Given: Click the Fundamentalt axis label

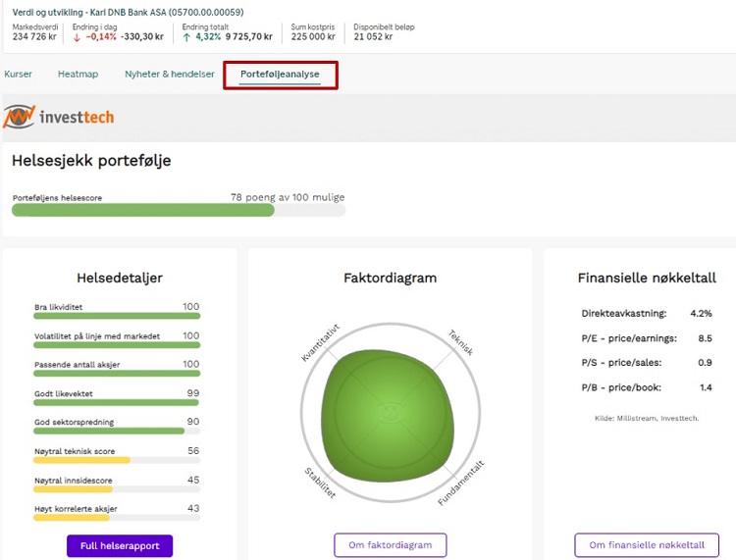Looking at the screenshot, I should point(461,484).
